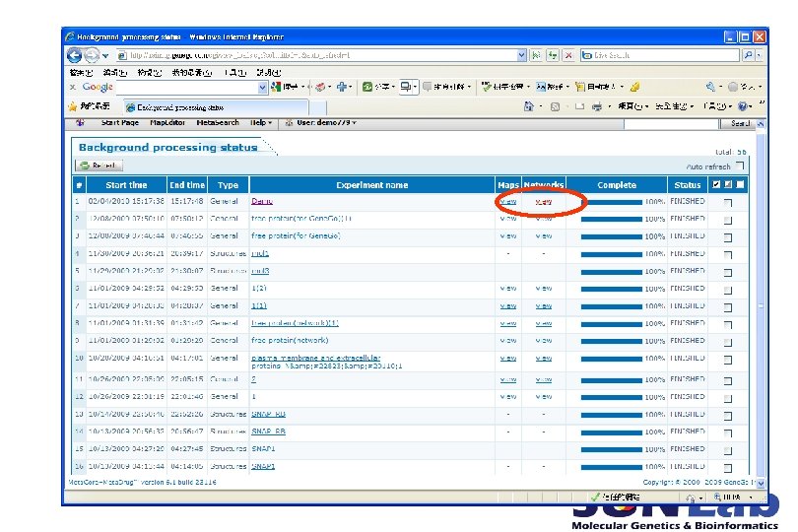Image resolution: width=798 pixels, height=532 pixels.
Task: Click the red stop loading icon
Action: pyautogui.click(x=568, y=55)
